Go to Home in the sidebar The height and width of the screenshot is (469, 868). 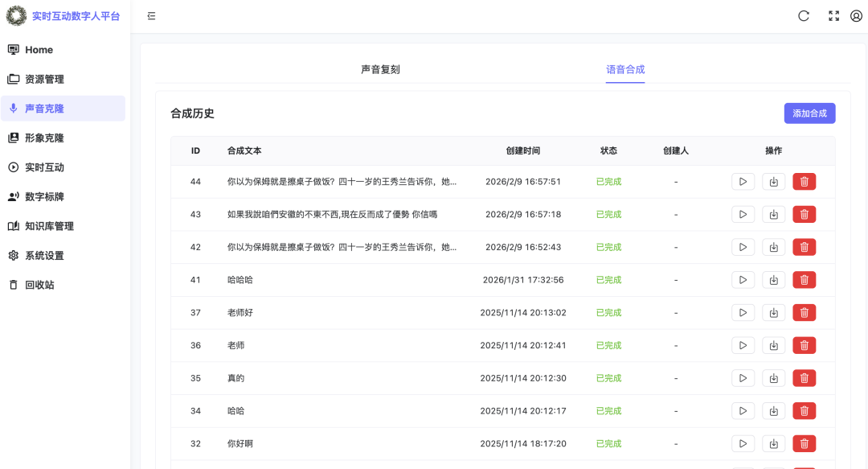(x=37, y=49)
